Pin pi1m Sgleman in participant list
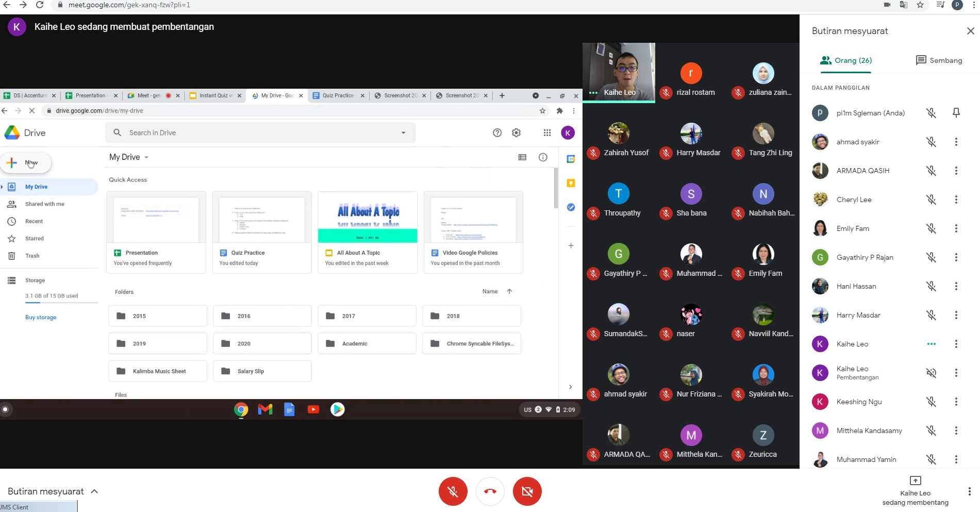 (956, 113)
